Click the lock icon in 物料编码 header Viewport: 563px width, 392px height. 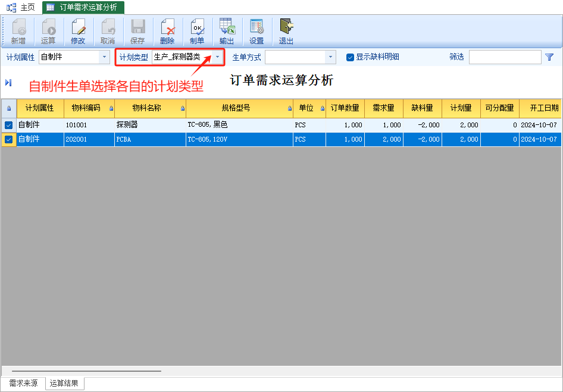[x=111, y=108]
